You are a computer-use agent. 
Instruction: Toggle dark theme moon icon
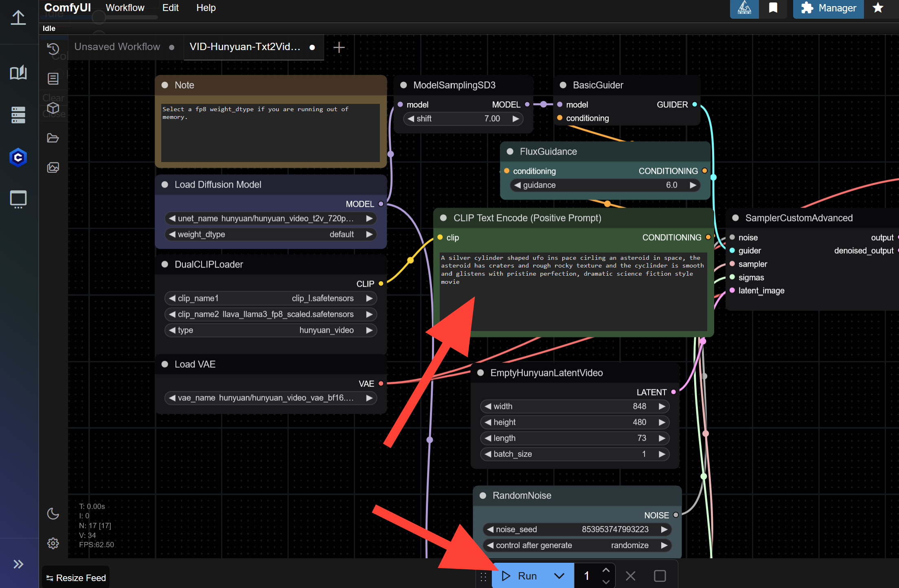coord(53,514)
